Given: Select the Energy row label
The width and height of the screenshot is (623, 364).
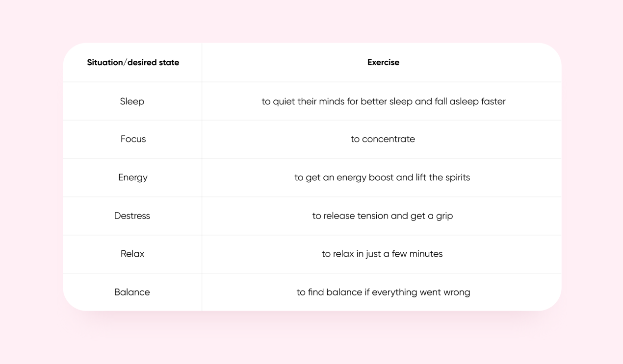Looking at the screenshot, I should [133, 177].
